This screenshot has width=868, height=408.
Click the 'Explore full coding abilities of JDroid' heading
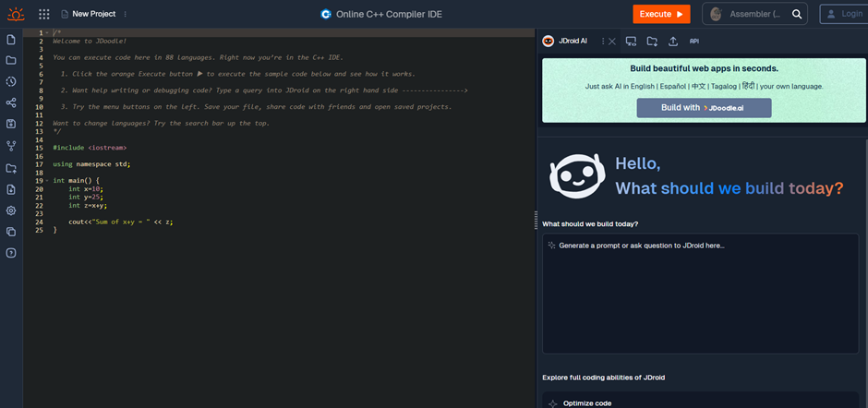tap(603, 378)
